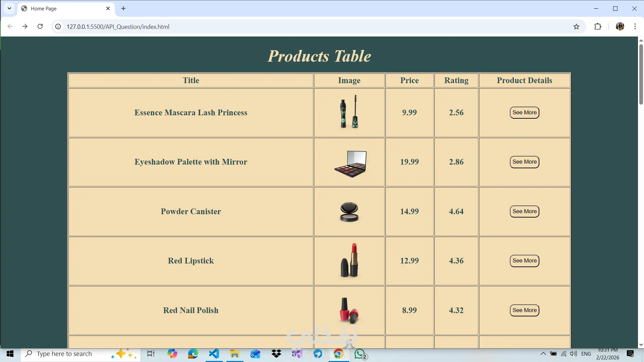Bookmark this page with the star icon
Screen dimensions: 644x362
pyautogui.click(x=576, y=26)
